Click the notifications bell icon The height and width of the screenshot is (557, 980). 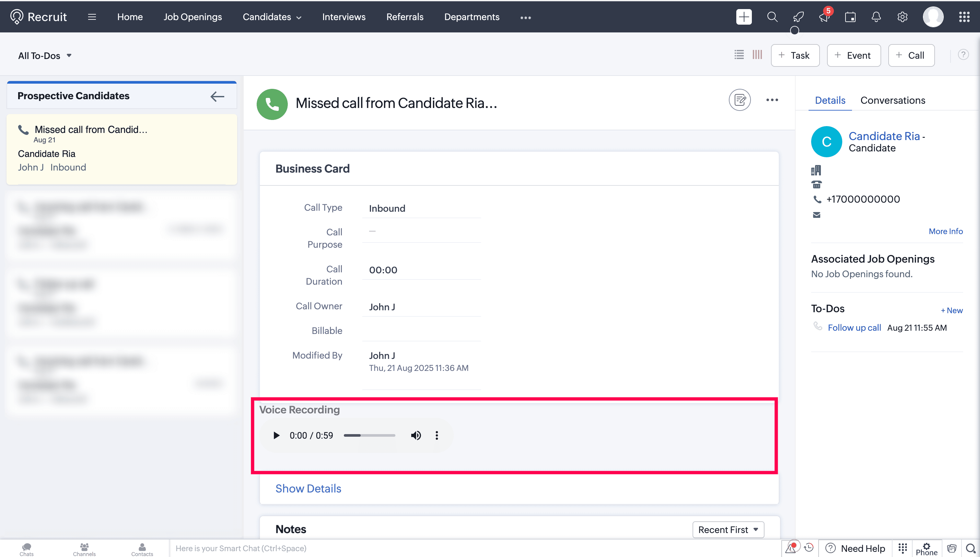[x=876, y=17]
